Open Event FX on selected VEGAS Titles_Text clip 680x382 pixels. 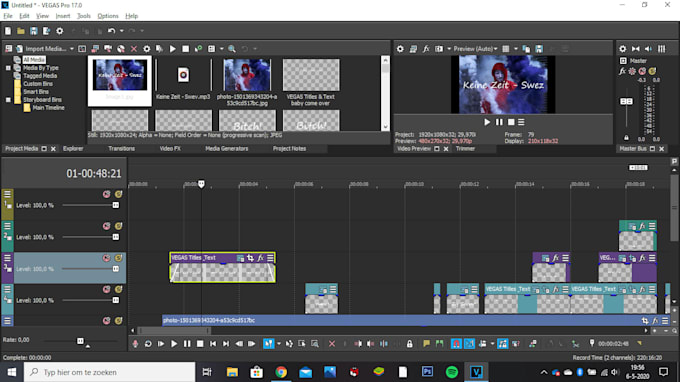pyautogui.click(x=260, y=258)
